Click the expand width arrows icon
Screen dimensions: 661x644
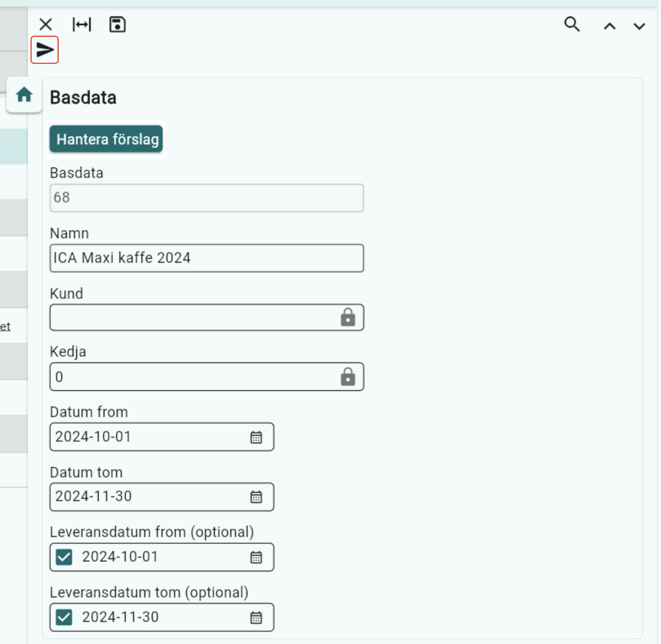[82, 25]
